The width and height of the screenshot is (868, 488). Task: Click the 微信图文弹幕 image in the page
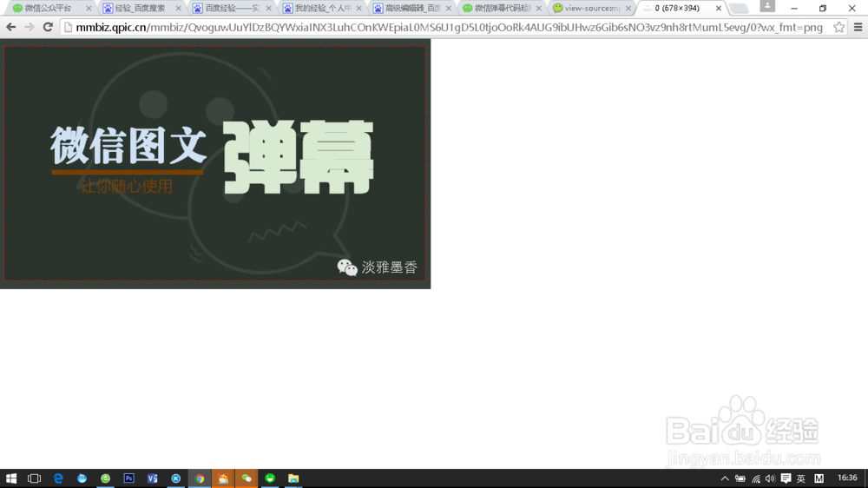pos(215,164)
